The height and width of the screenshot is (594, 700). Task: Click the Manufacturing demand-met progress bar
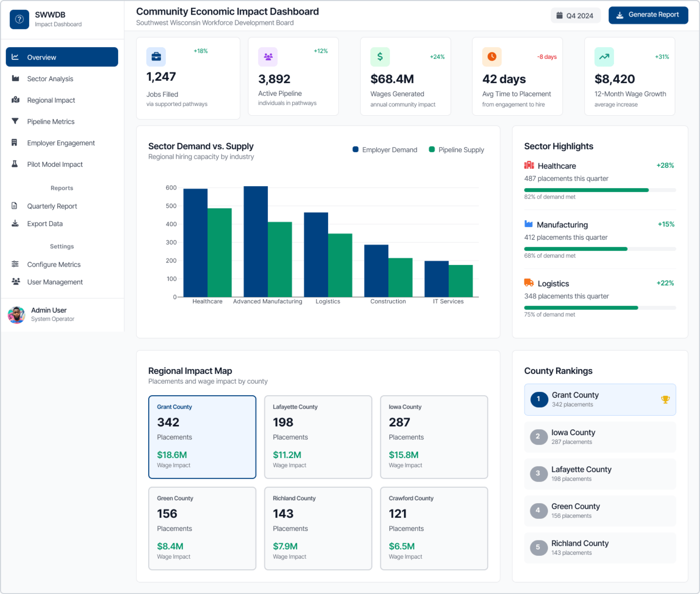[x=600, y=249]
